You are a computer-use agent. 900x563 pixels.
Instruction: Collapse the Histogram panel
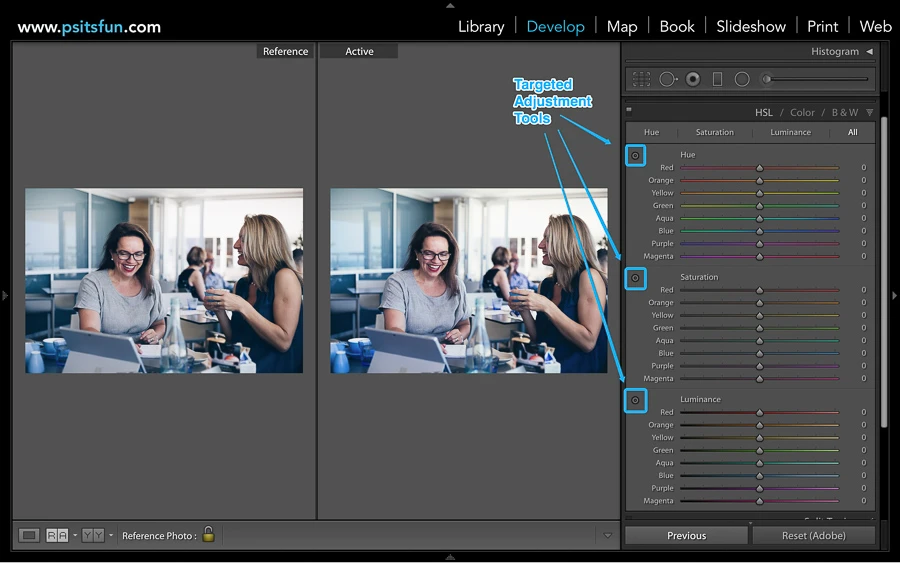(870, 52)
